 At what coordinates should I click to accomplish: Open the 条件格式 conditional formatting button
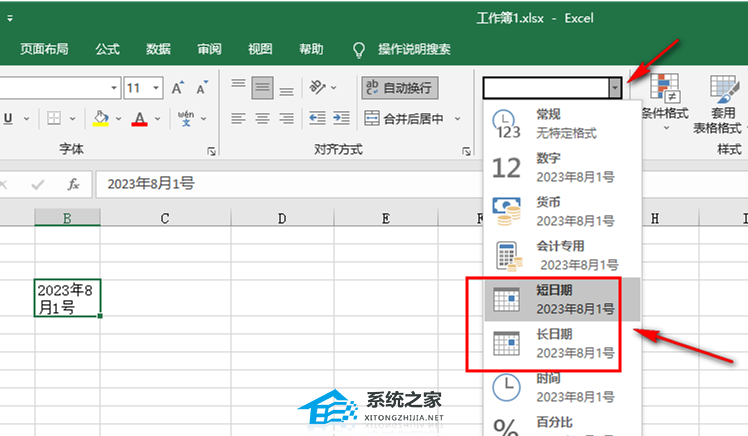pos(665,104)
